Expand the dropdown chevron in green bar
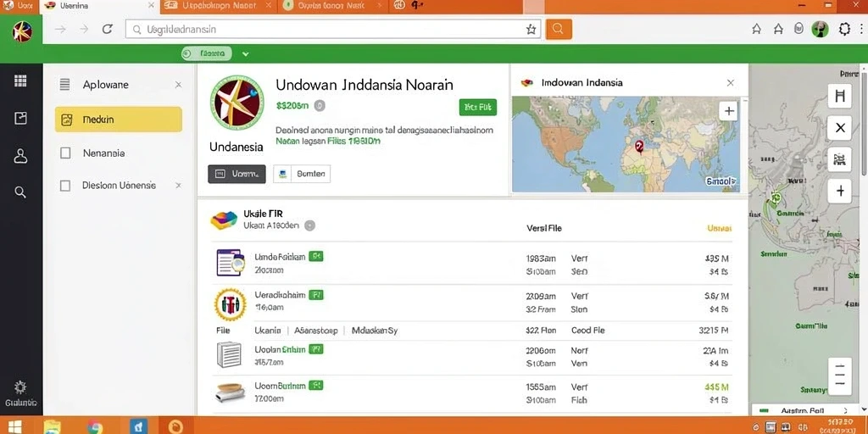The width and height of the screenshot is (868, 434). 245,53
